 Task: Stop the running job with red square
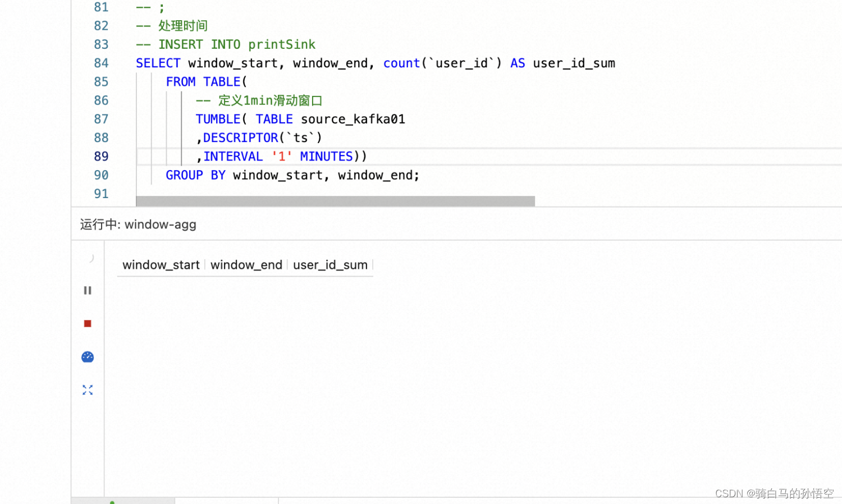point(88,323)
